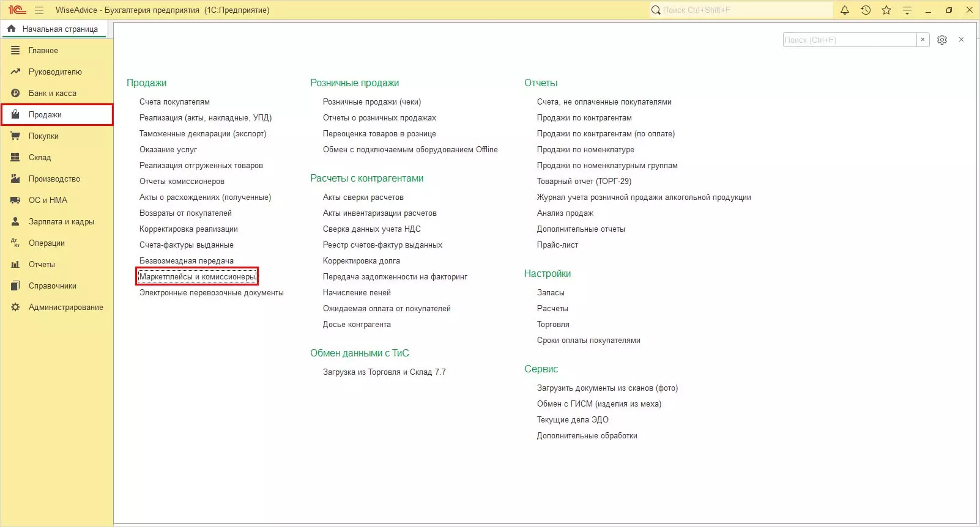Open Товарный отчет (ТОРГ-29)

tap(584, 182)
